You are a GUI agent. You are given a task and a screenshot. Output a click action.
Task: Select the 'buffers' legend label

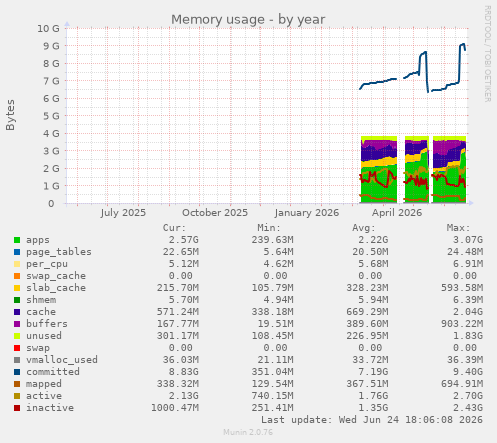coord(47,324)
